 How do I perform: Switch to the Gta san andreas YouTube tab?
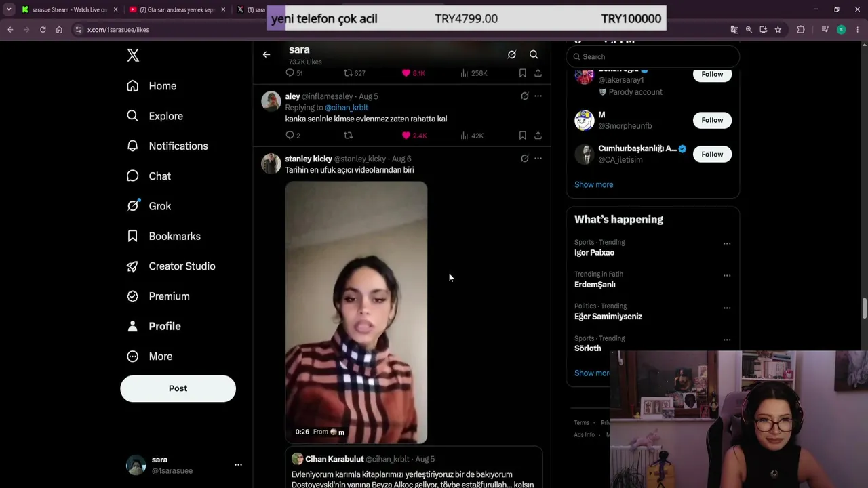177,9
